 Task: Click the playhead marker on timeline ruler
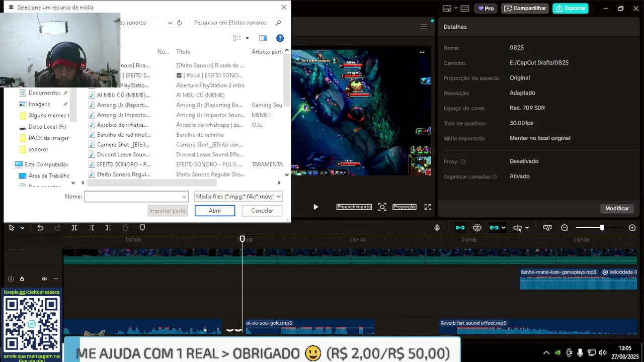242,239
